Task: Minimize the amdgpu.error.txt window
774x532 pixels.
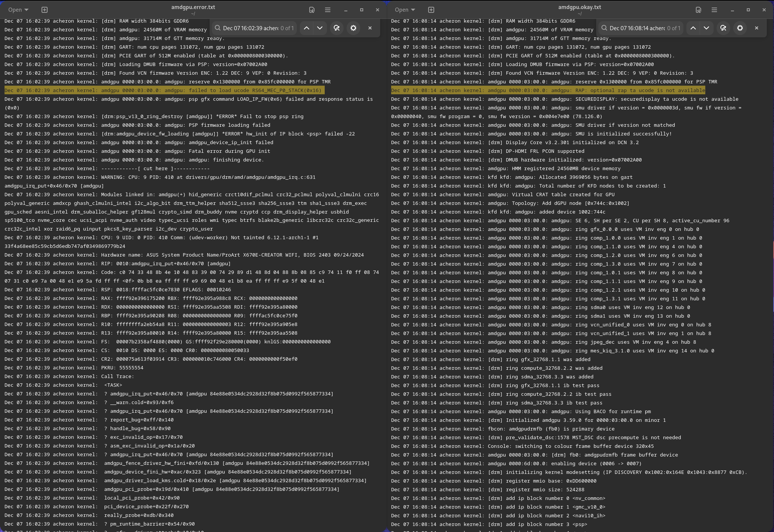Action: 346,10
